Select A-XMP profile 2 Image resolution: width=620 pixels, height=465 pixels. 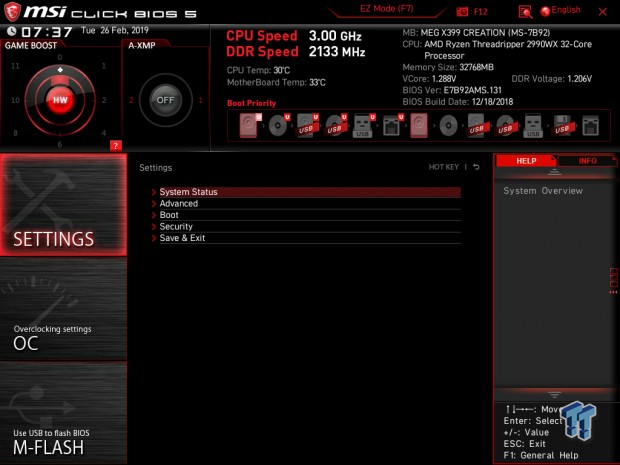131,100
